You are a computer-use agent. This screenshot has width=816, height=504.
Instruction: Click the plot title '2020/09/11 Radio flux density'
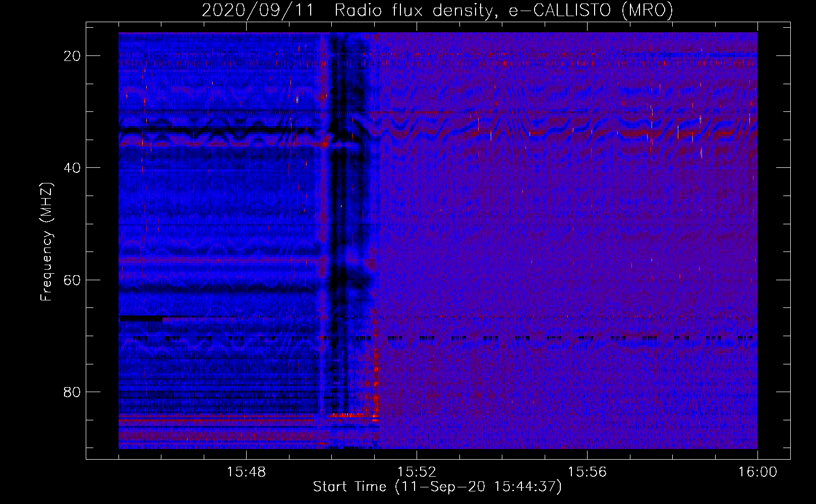click(438, 10)
